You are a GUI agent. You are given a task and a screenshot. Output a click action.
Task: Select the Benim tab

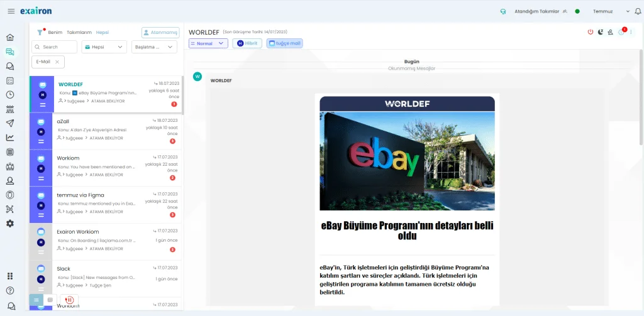(x=55, y=33)
